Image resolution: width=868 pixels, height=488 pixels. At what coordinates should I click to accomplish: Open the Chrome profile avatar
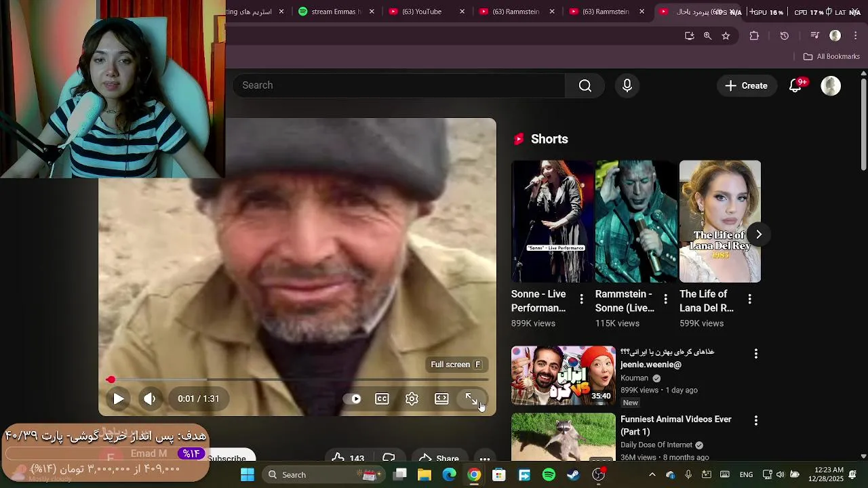coord(835,36)
